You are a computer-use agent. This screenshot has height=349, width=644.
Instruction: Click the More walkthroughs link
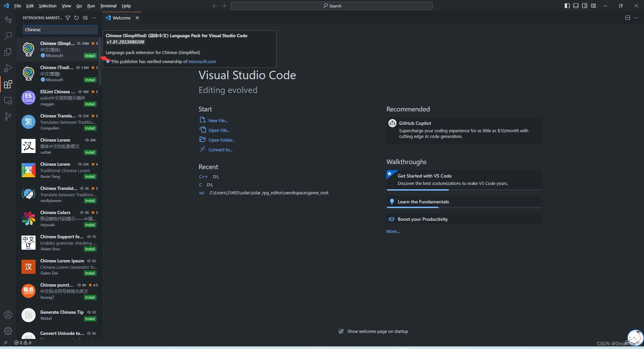click(x=393, y=231)
